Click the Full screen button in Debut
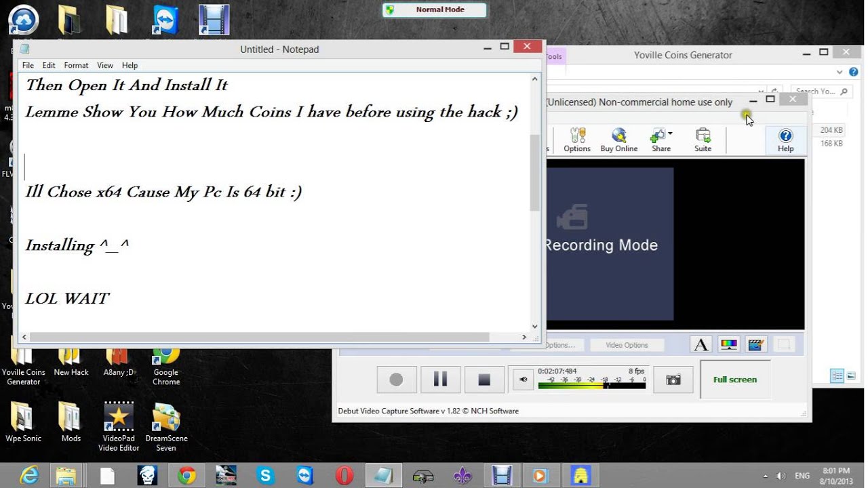 [734, 380]
